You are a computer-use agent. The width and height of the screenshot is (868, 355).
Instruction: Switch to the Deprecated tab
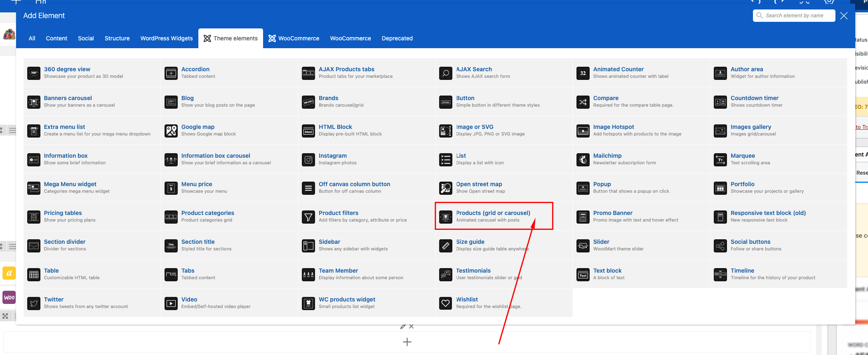[397, 38]
